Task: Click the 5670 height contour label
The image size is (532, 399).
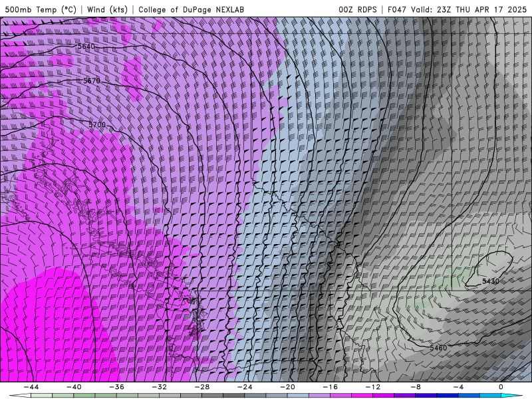Action: point(92,80)
